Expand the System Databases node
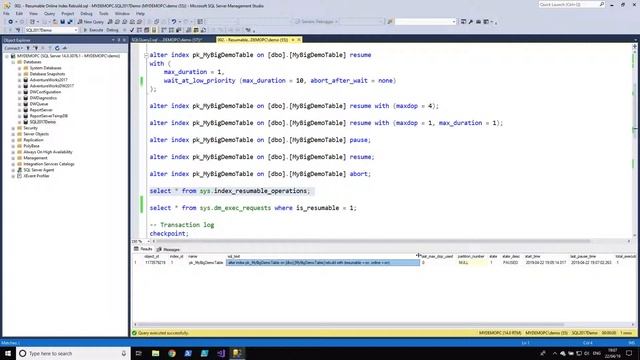The image size is (640, 360). (19, 68)
